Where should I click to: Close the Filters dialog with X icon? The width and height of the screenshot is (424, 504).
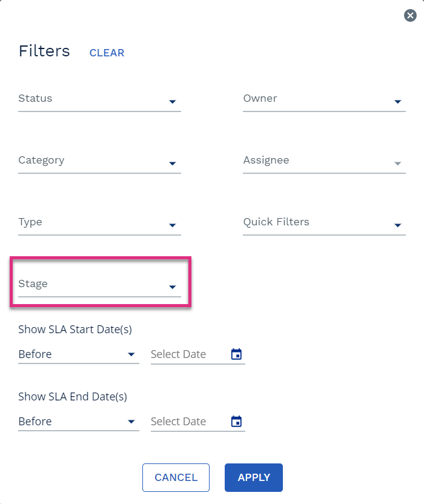(410, 15)
